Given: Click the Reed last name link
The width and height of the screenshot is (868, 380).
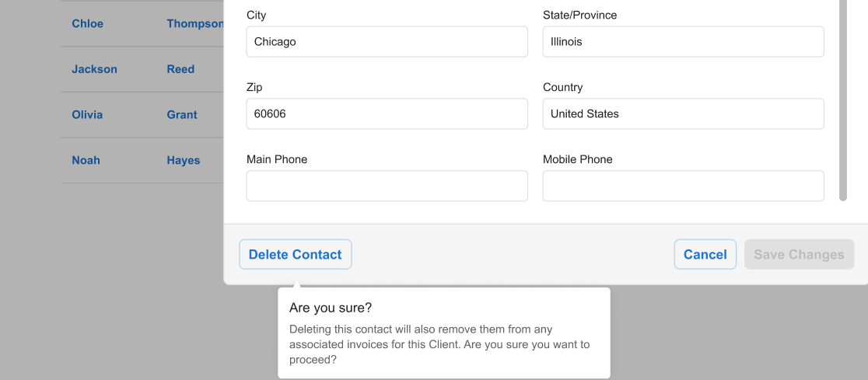Looking at the screenshot, I should (x=180, y=69).
